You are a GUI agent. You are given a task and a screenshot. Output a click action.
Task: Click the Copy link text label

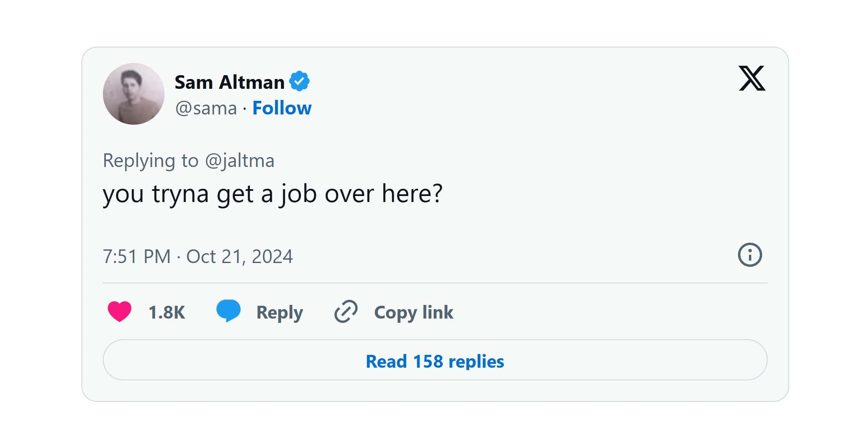pyautogui.click(x=412, y=312)
